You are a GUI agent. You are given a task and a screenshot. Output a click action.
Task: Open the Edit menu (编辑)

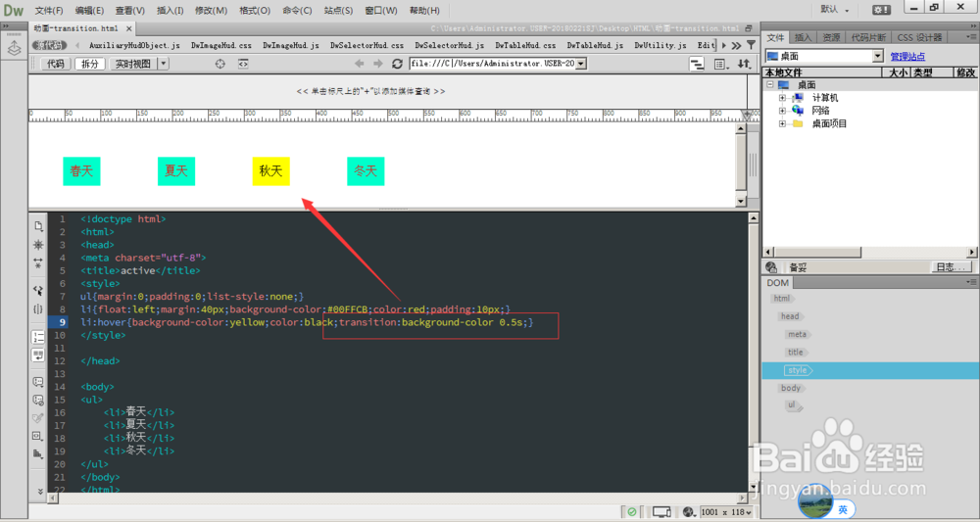click(x=89, y=11)
